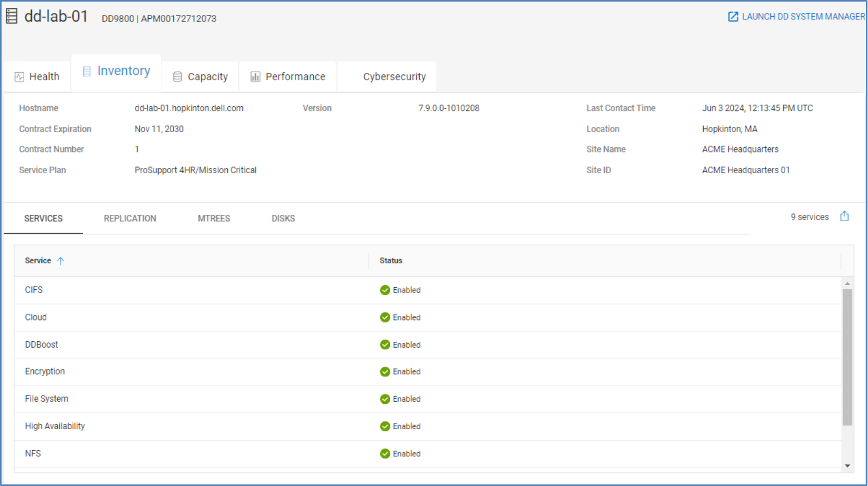Click the DD9800 | APM00172712073 identifier
The image size is (868, 486).
[159, 19]
